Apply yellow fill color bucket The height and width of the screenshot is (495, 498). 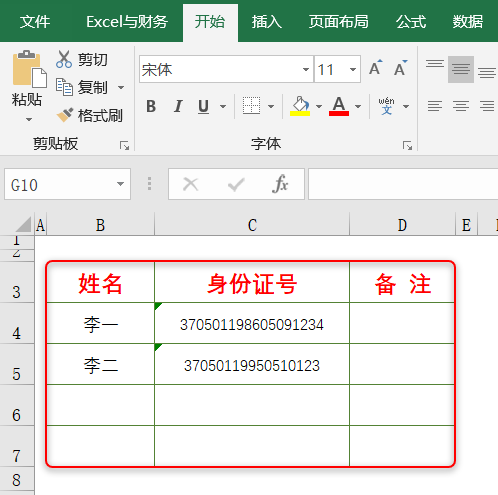coord(300,106)
